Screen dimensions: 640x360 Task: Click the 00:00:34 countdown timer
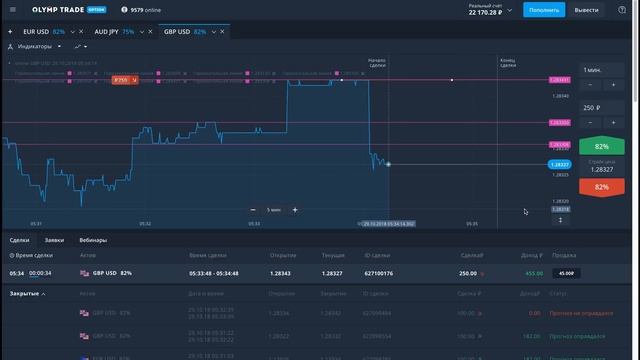point(40,273)
